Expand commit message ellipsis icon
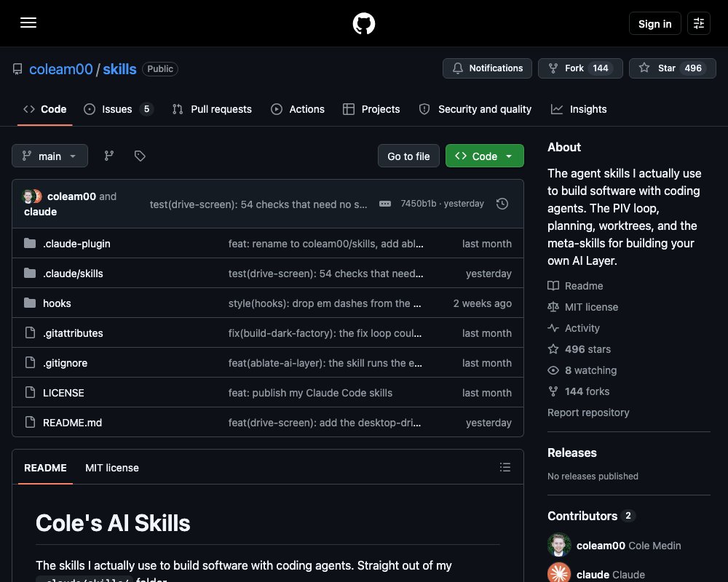 click(385, 204)
